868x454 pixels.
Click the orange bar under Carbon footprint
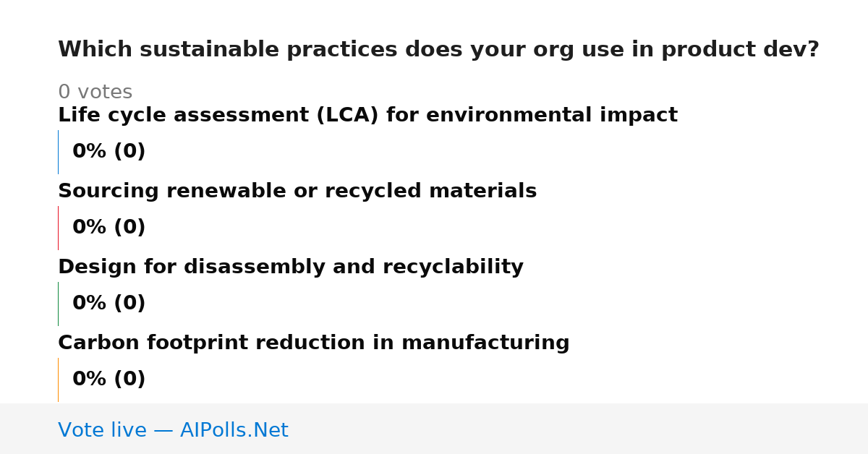coord(58,380)
